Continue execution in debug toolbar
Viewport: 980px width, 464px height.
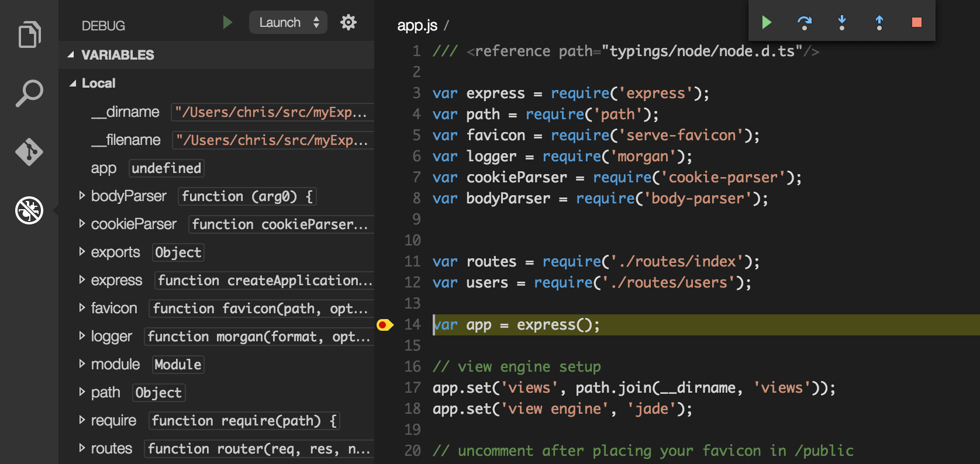767,23
